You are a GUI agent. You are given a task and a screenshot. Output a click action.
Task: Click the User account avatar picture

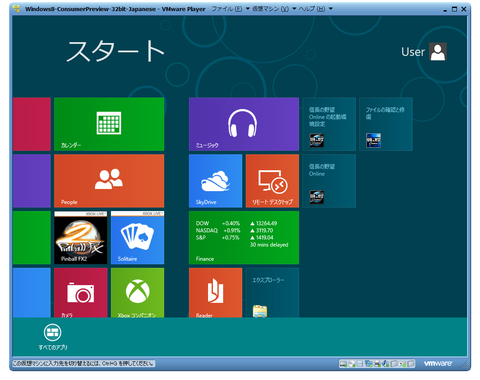(438, 52)
